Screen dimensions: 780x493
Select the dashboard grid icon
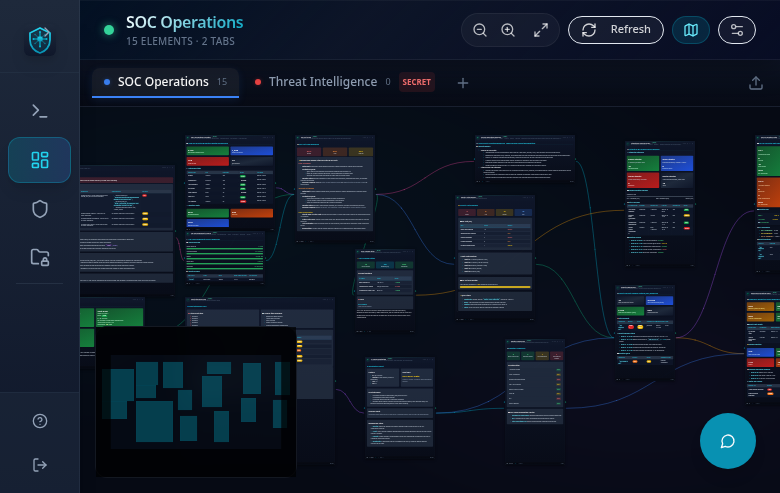click(40, 160)
